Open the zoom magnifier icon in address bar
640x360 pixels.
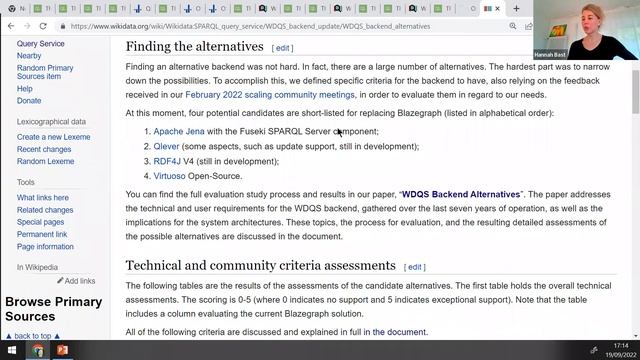click(x=513, y=26)
